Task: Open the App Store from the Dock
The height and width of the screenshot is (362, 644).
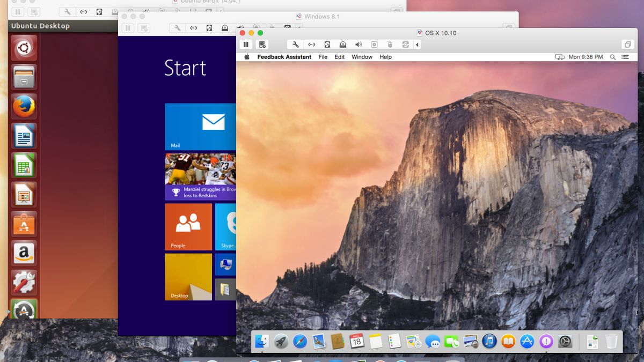Action: coord(527,341)
